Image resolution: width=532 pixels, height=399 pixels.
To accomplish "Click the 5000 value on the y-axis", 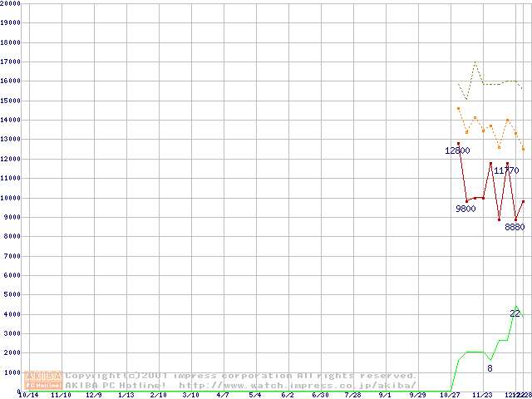I will click(13, 294).
